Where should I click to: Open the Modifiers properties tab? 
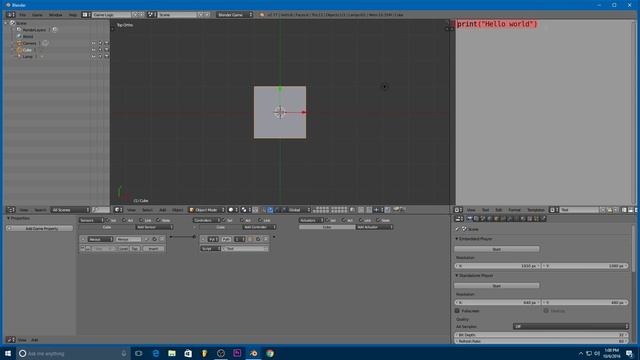pos(510,219)
